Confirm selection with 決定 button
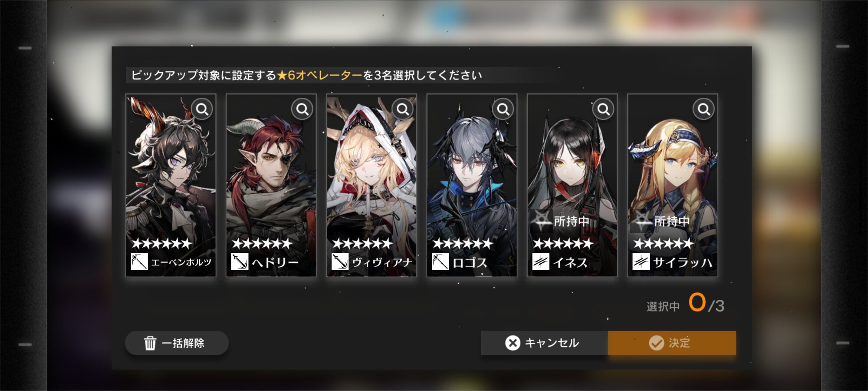The width and height of the screenshot is (868, 391). pyautogui.click(x=672, y=343)
